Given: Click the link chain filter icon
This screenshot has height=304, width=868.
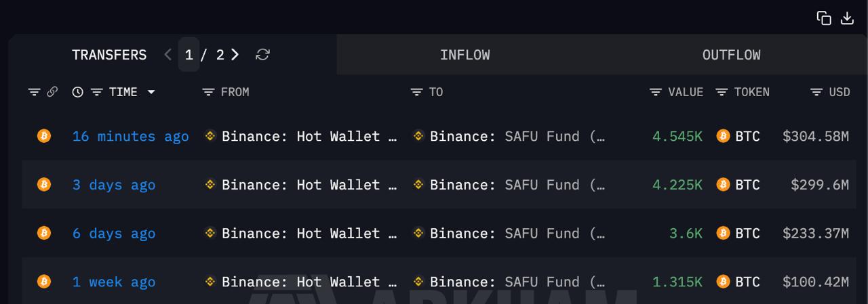Looking at the screenshot, I should click(x=52, y=92).
